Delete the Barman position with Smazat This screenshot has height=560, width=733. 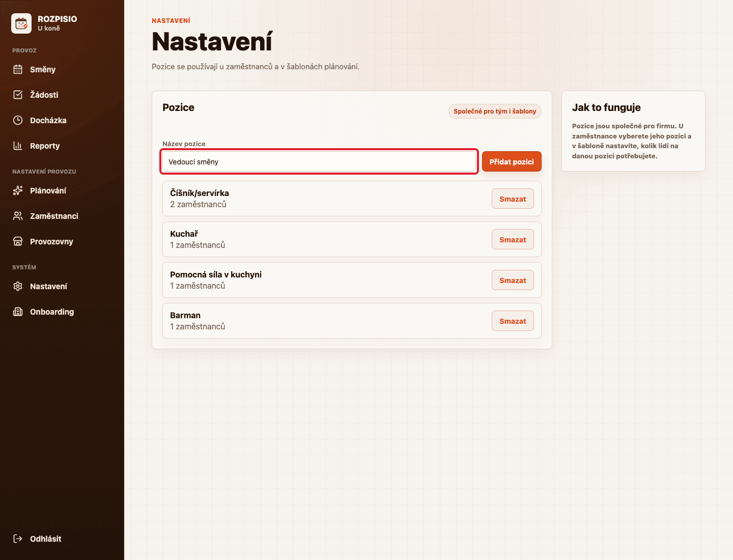513,321
